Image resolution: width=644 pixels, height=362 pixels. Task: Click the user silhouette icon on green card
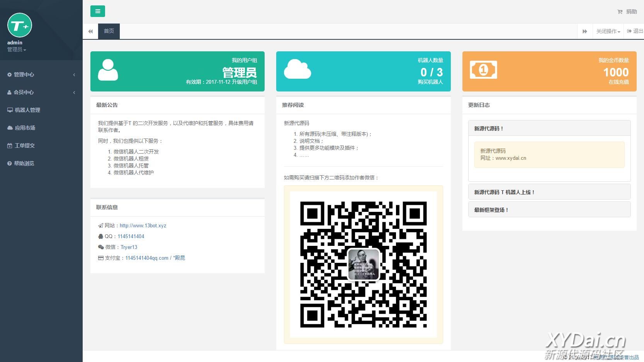point(108,70)
